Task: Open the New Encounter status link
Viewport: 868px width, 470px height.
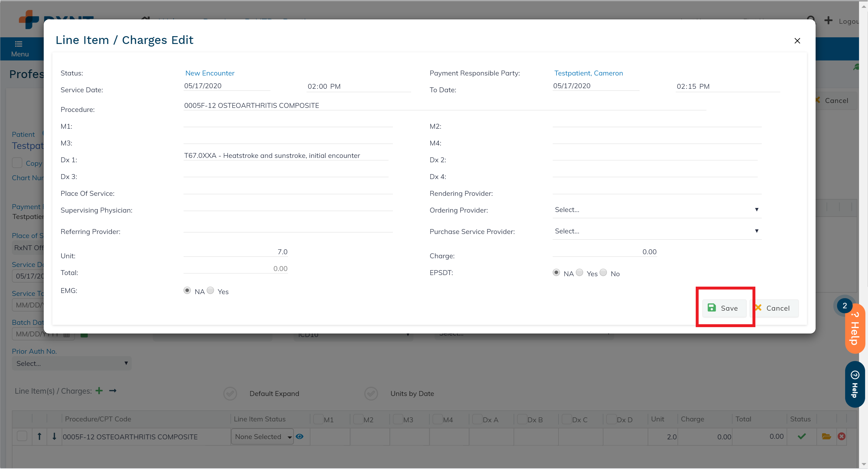Action: pos(210,73)
